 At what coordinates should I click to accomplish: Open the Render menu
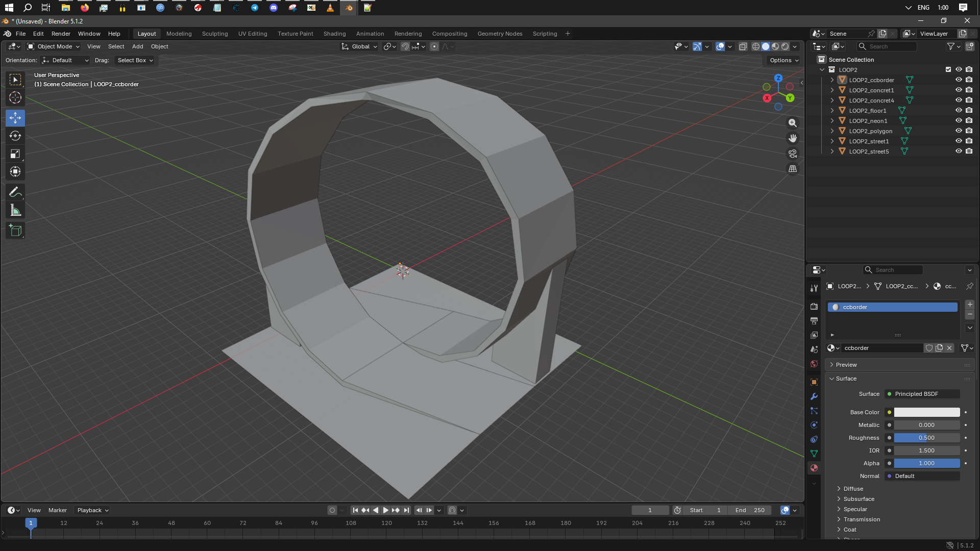[x=61, y=34]
